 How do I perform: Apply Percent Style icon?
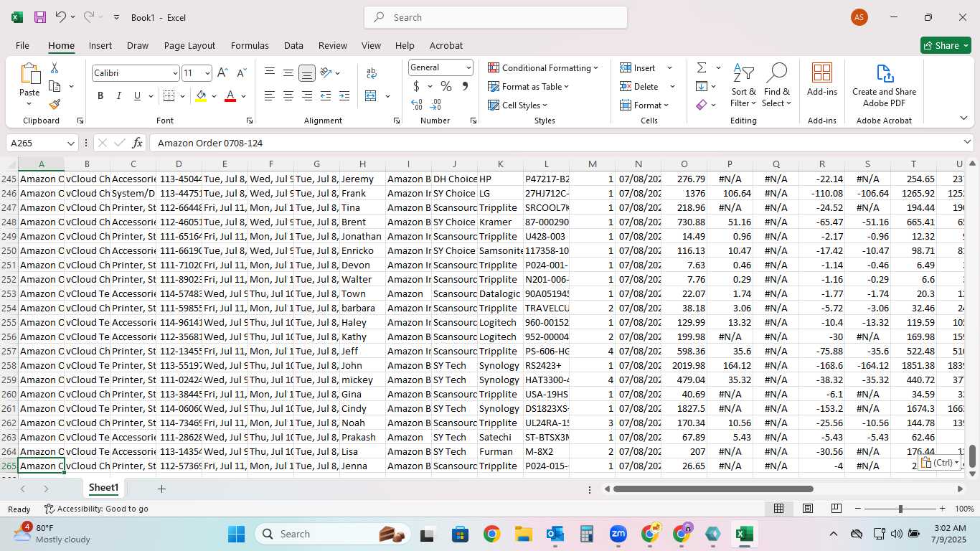tap(446, 86)
